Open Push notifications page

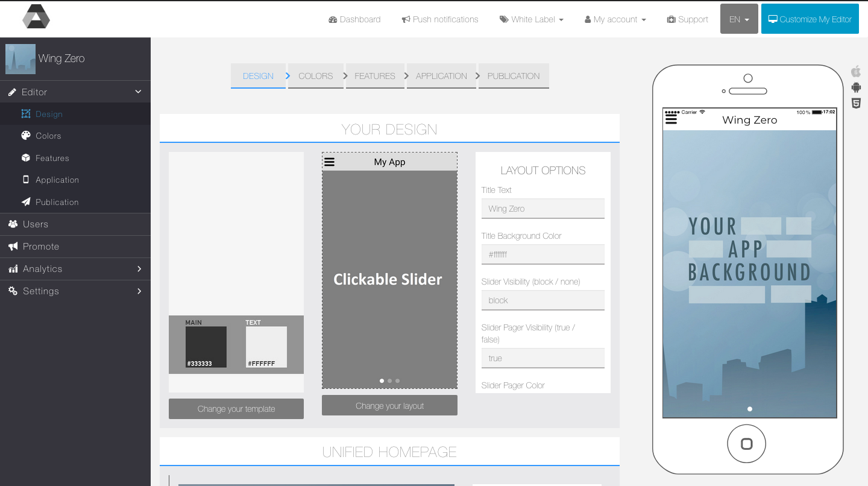tap(440, 19)
